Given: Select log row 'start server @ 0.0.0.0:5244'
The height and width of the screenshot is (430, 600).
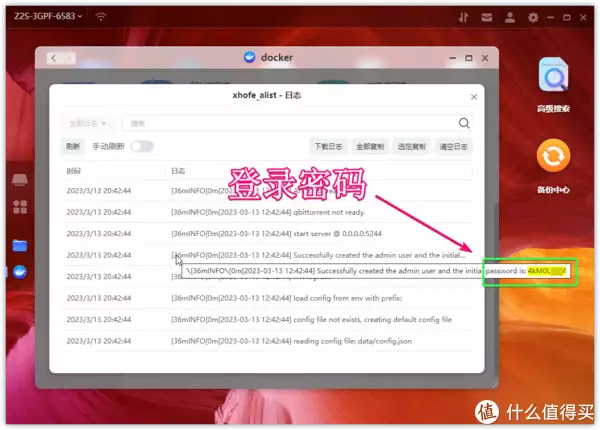Looking at the screenshot, I should click(268, 234).
